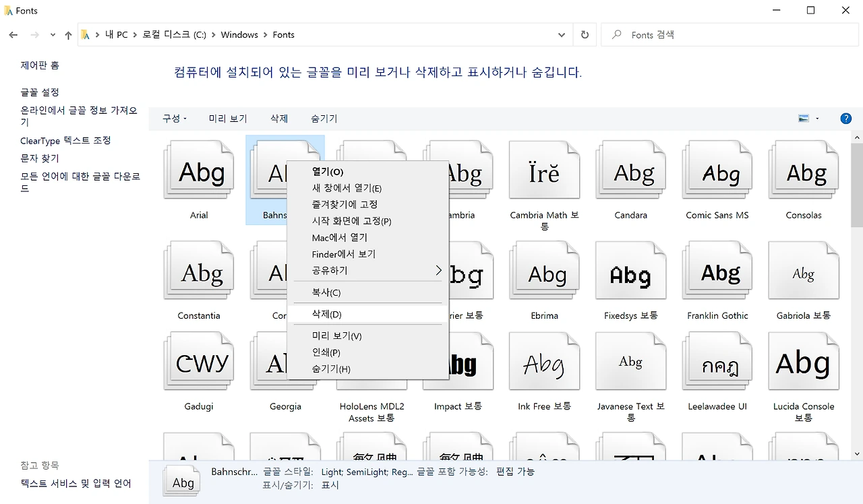Viewport: 863px width, 504px height.
Task: Click 내 PC in the address path
Action: (117, 35)
